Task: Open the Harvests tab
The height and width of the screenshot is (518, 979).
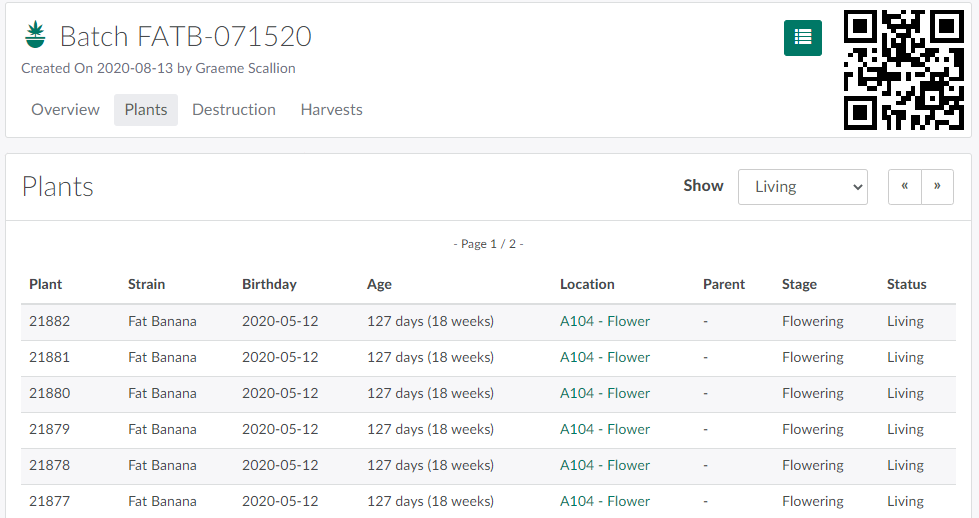Action: [331, 110]
